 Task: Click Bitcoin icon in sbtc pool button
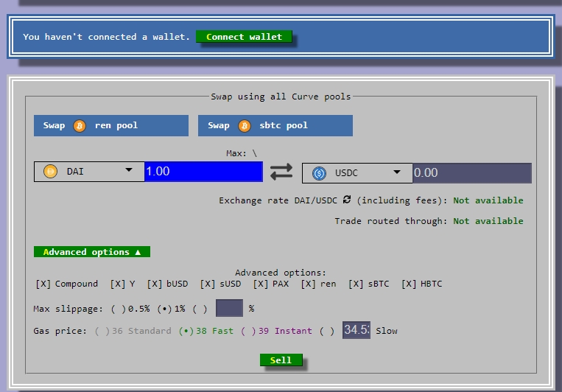pos(245,126)
